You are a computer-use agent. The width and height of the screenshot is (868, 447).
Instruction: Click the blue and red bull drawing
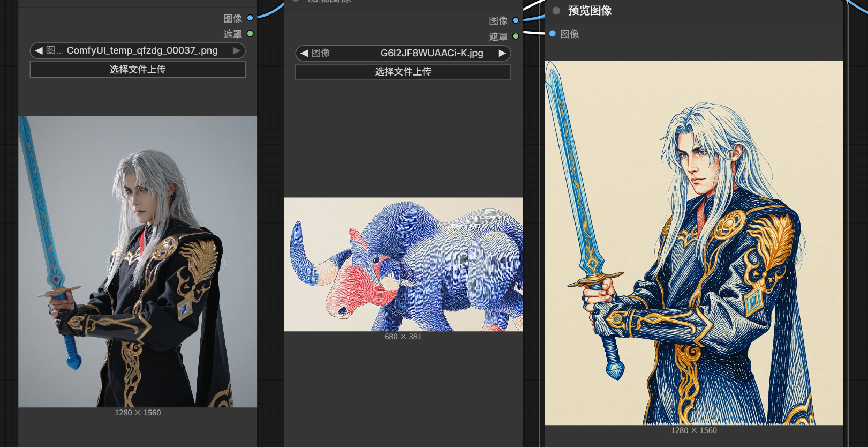pos(403,264)
